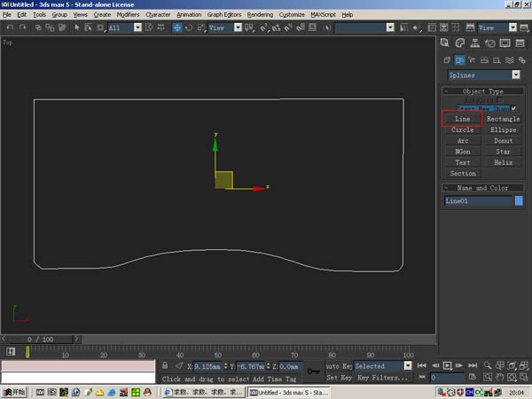Click the Play Animation button

tap(447, 365)
